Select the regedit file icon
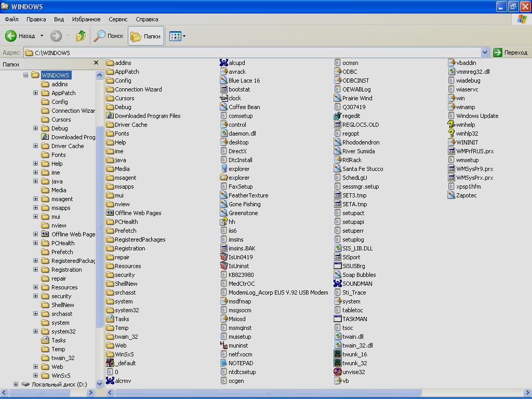Viewport: 532px width, 399px height. (x=338, y=116)
